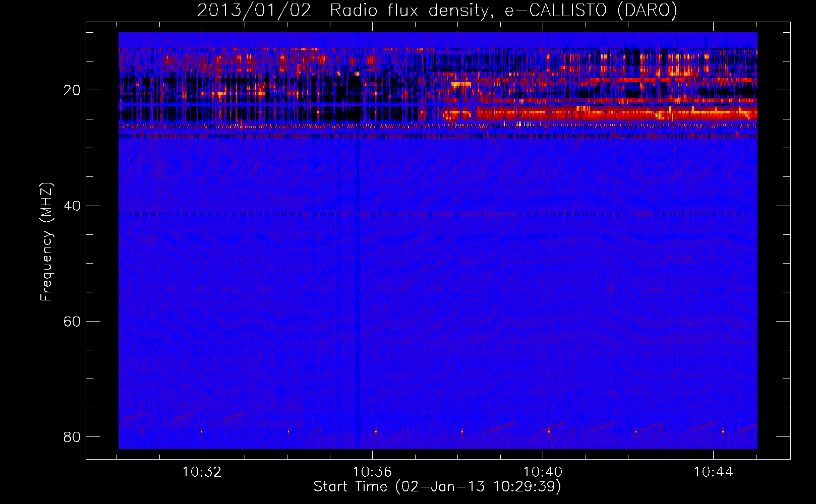Viewport: 816px width, 504px height.
Task: Click the plot title "2013/01/02 Radio flux density, e-CALLISTO (DARO)"
Action: tap(437, 11)
